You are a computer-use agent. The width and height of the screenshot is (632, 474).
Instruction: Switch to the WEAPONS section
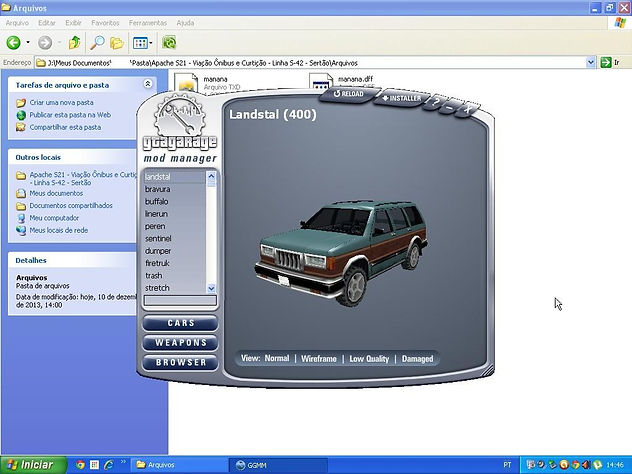point(180,343)
